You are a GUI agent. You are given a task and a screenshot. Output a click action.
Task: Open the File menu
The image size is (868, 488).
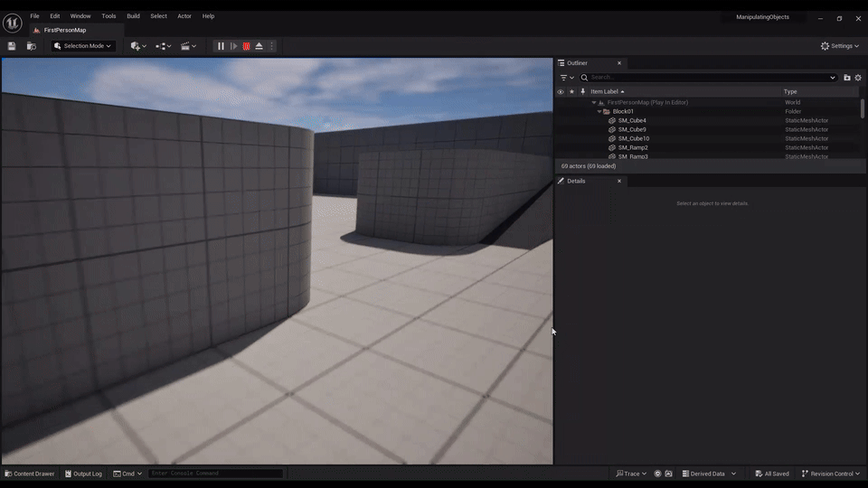tap(35, 16)
